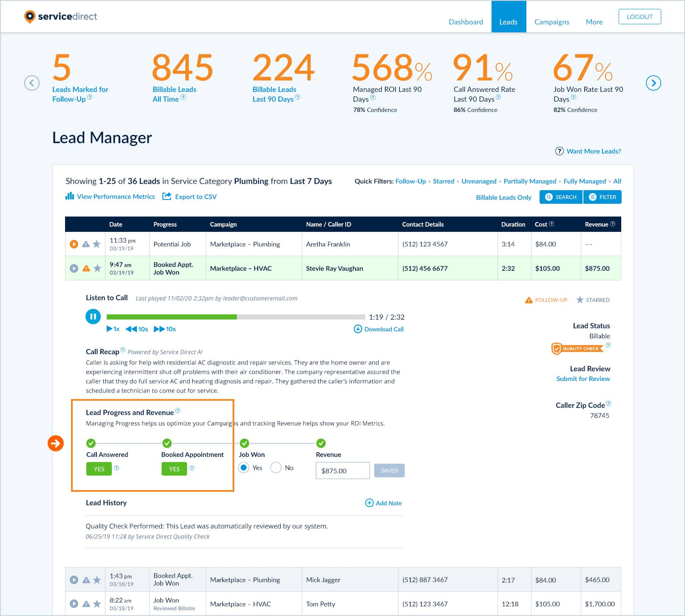Mark Tom Petty's lead for follow-up
This screenshot has width=685, height=616.
[85, 603]
